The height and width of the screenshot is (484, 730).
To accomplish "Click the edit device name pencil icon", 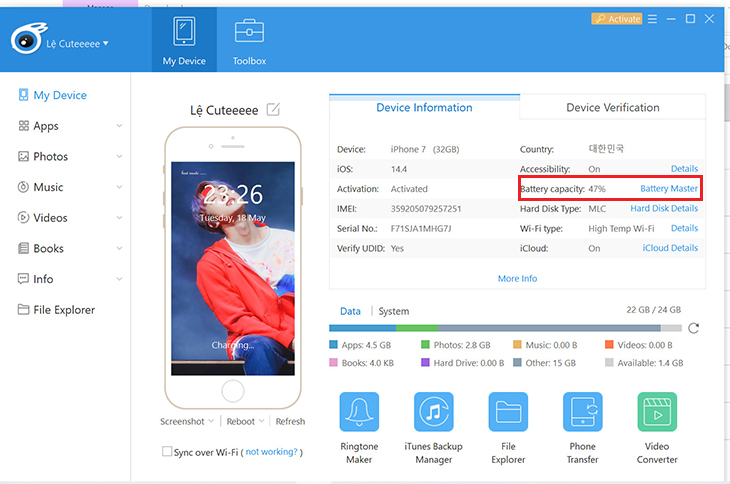I will click(x=273, y=110).
